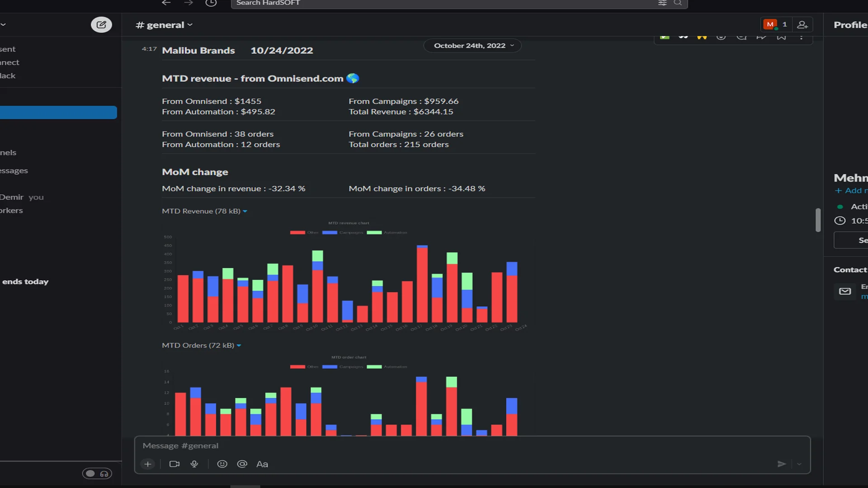
Task: Mention someone with the @ icon
Action: pyautogui.click(x=242, y=464)
